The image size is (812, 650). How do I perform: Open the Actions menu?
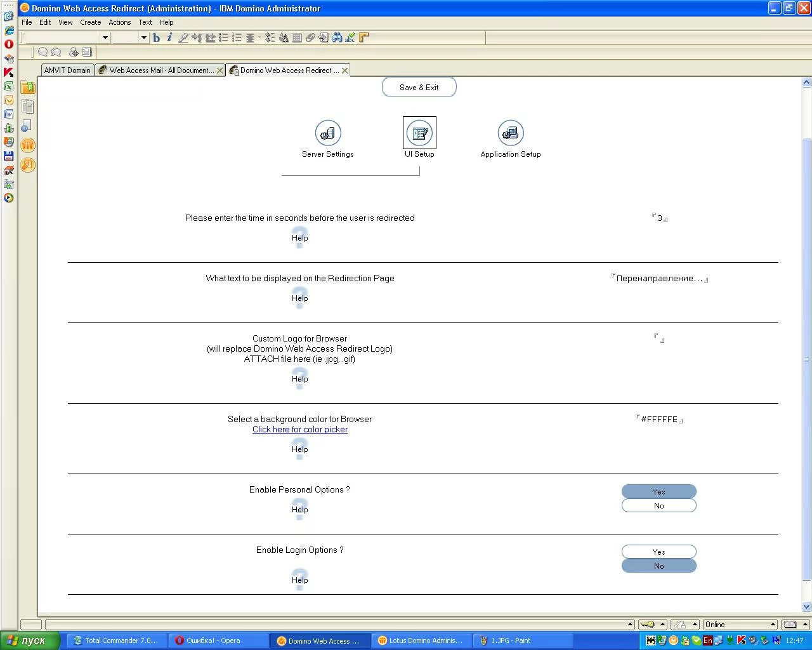point(119,22)
